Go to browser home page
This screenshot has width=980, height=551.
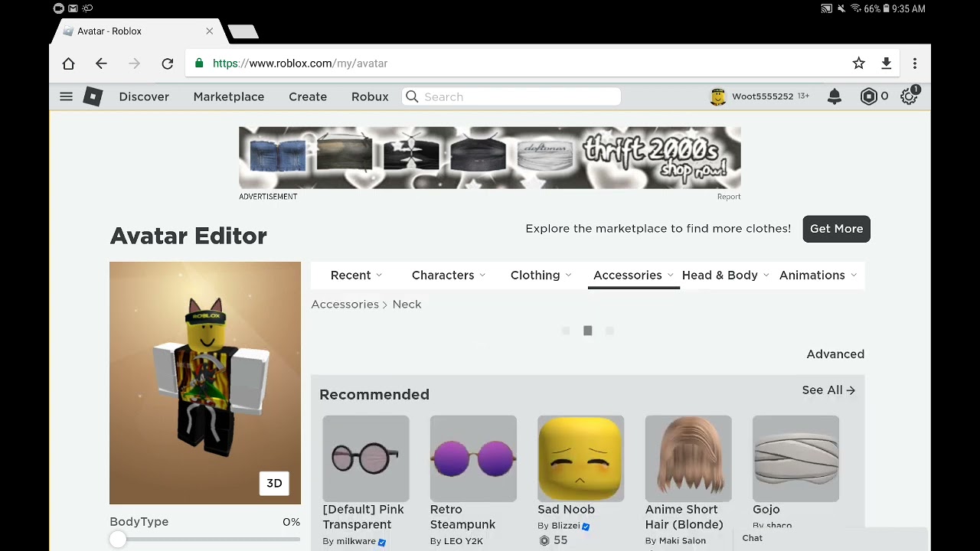pyautogui.click(x=68, y=64)
